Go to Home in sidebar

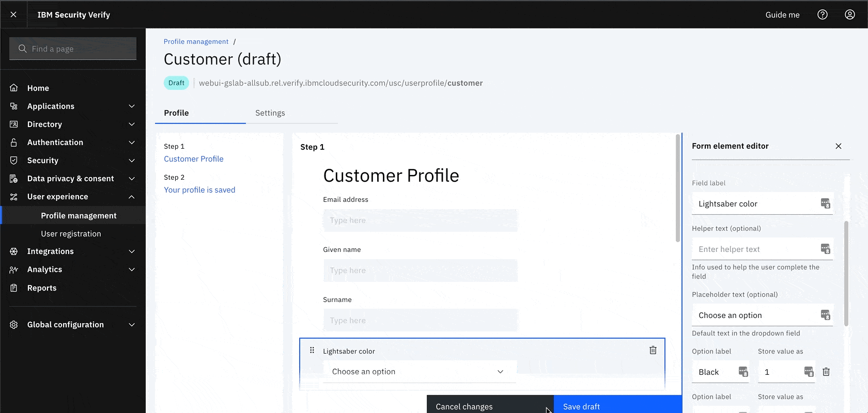[73, 88]
